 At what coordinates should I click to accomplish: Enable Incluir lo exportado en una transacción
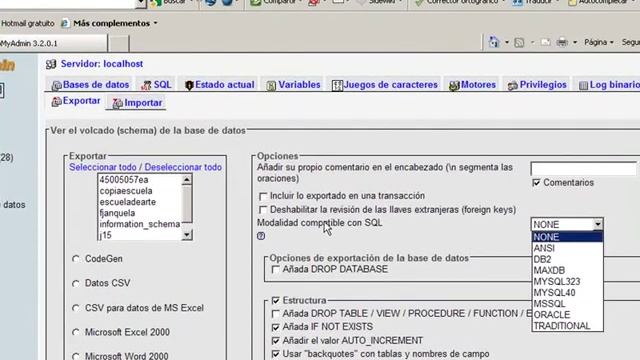pyautogui.click(x=263, y=196)
